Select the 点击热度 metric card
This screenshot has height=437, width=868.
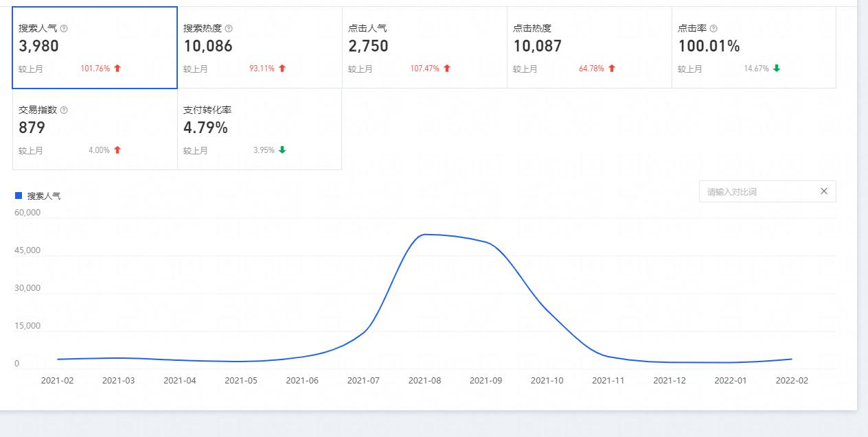click(589, 48)
